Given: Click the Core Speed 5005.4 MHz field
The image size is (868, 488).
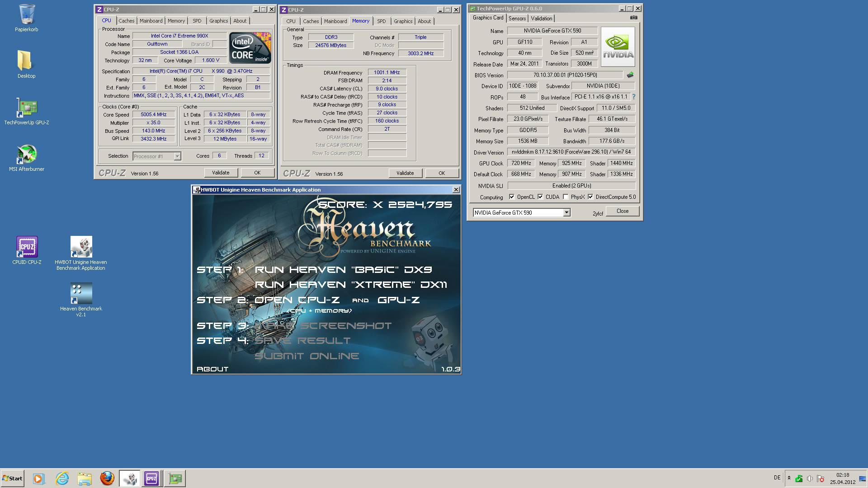Looking at the screenshot, I should pos(154,115).
